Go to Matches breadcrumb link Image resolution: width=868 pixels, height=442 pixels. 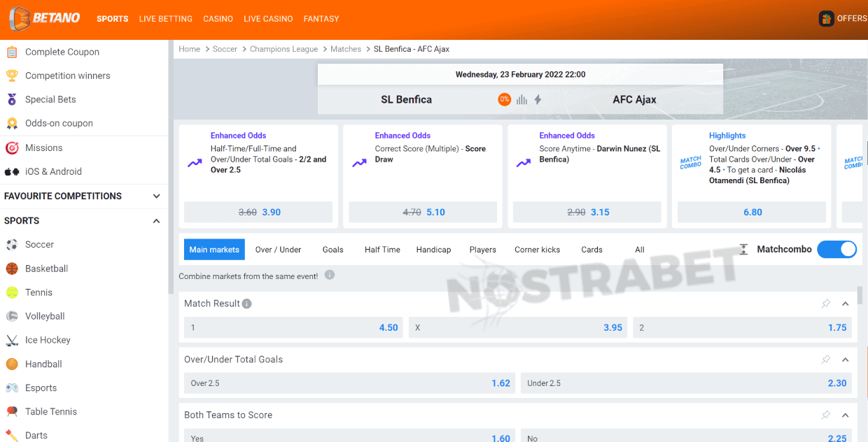[346, 49]
